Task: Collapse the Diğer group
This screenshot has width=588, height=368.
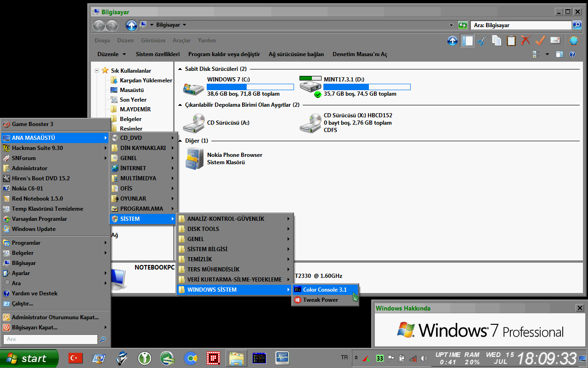Action: [x=181, y=141]
